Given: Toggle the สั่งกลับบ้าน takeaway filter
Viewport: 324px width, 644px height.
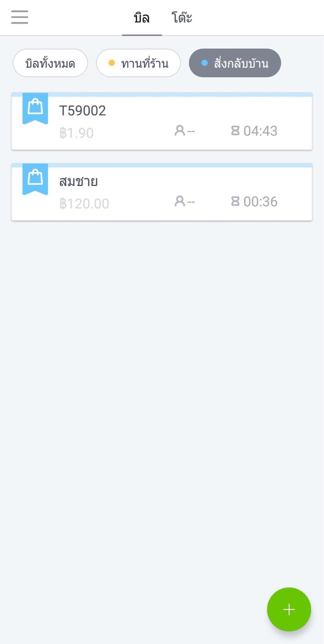Looking at the screenshot, I should click(235, 63).
